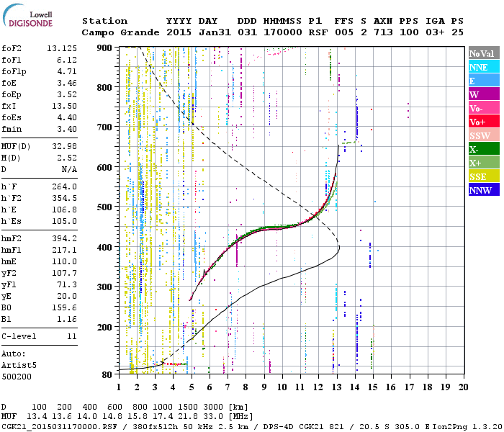Click the 20 MHz frequency axis label

tap(463, 387)
